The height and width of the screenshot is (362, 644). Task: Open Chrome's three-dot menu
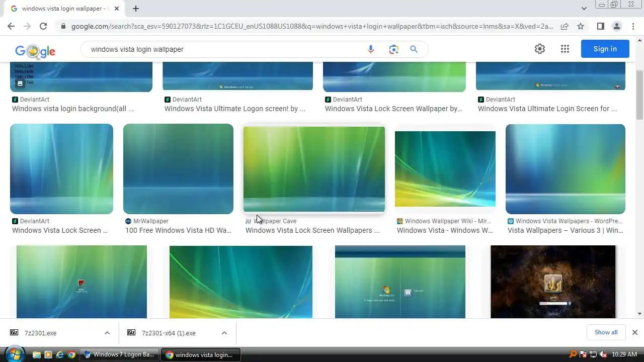pyautogui.click(x=633, y=26)
